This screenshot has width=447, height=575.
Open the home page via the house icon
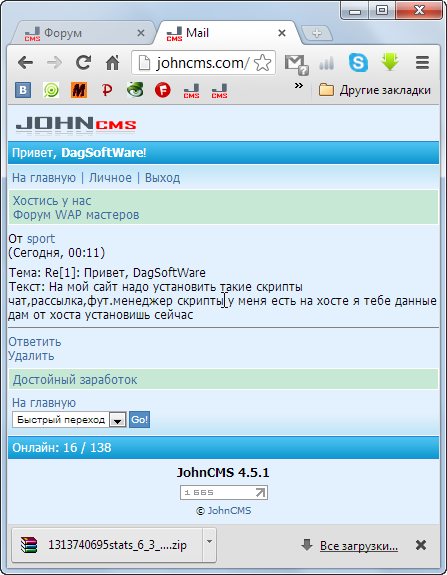(113, 63)
